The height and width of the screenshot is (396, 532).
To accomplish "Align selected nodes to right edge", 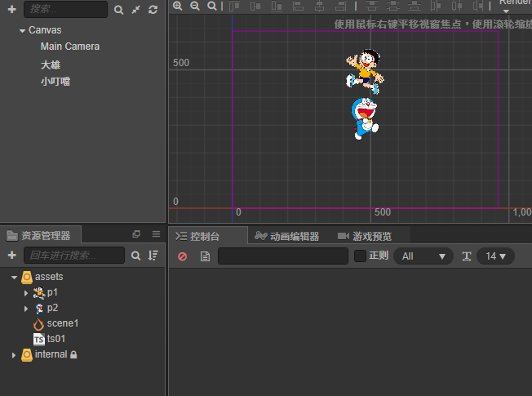I will tap(340, 6).
